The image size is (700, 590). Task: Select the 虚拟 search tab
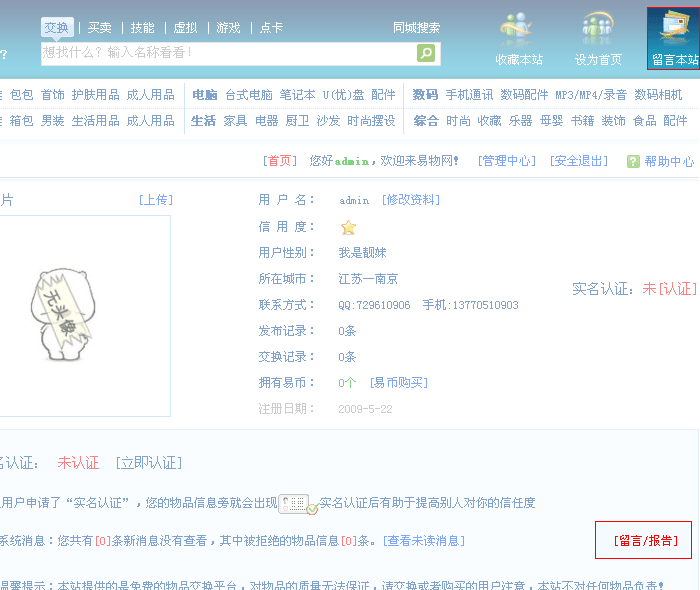[x=185, y=28]
